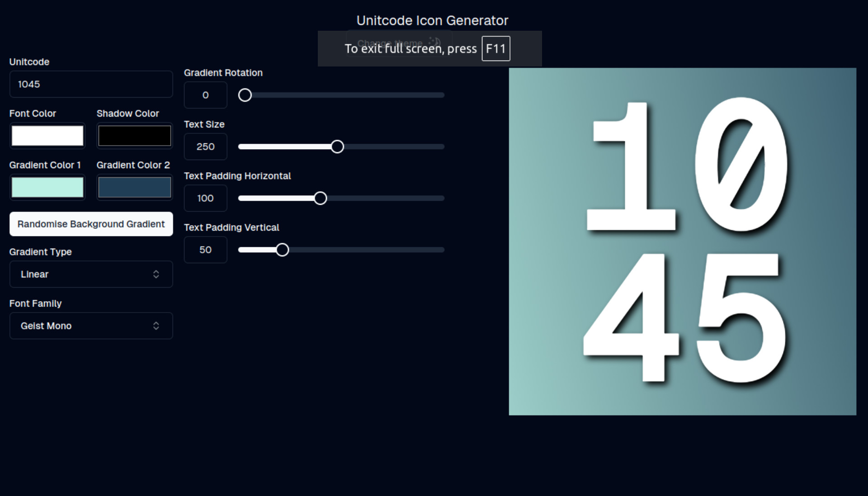
Task: Click the Text Size label text
Action: pos(204,124)
